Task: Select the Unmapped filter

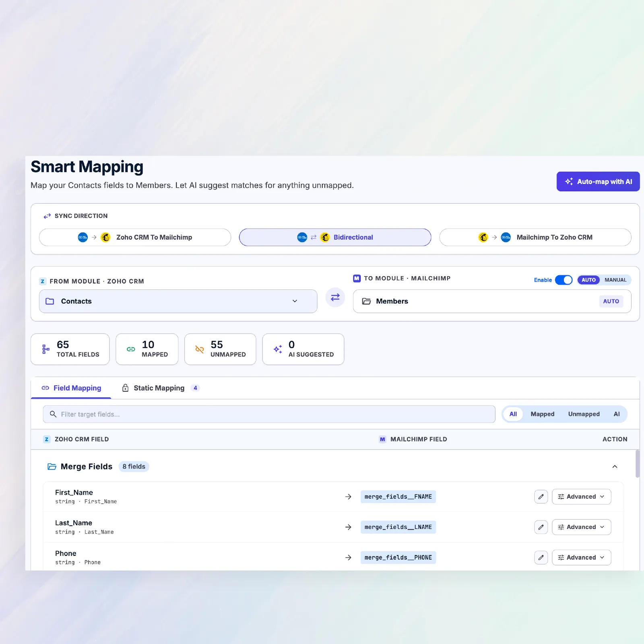Action: 584,414
